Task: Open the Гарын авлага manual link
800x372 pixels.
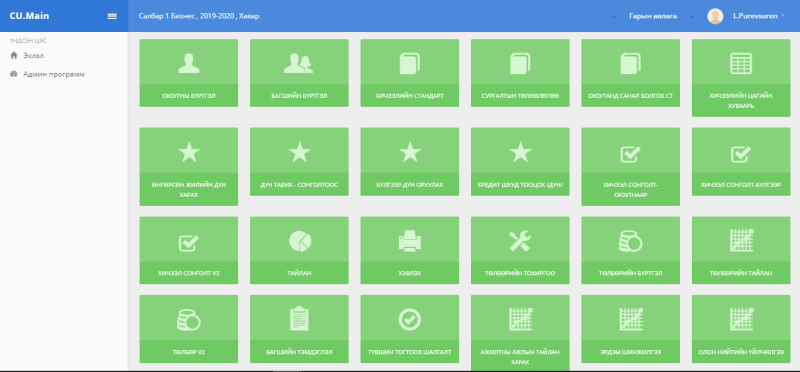Action: (653, 16)
